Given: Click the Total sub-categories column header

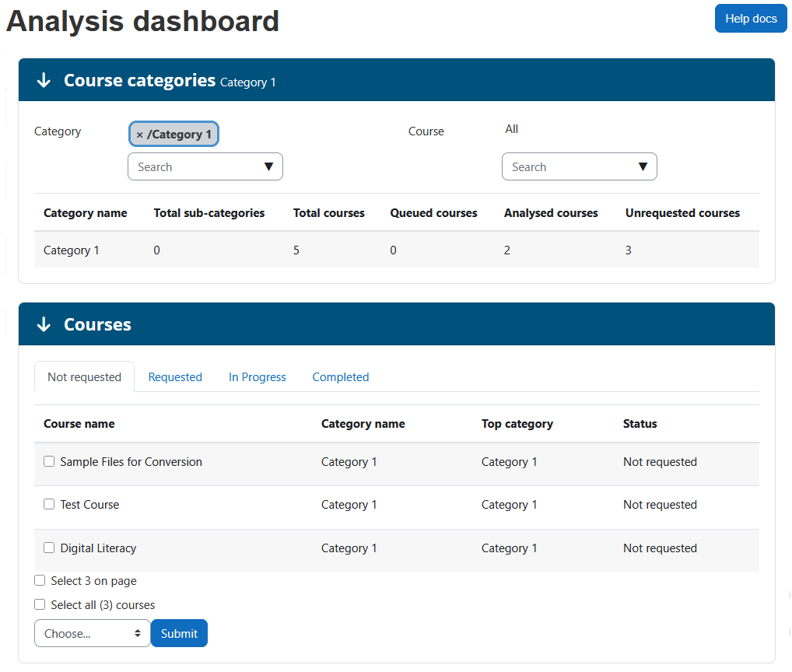Looking at the screenshot, I should point(209,213).
